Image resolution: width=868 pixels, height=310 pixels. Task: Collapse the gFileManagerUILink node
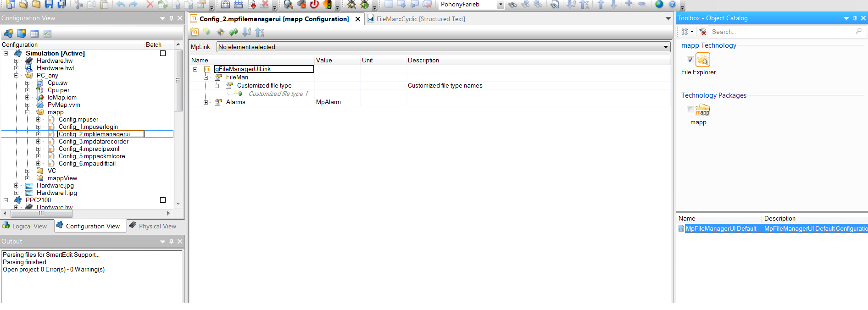pos(195,69)
